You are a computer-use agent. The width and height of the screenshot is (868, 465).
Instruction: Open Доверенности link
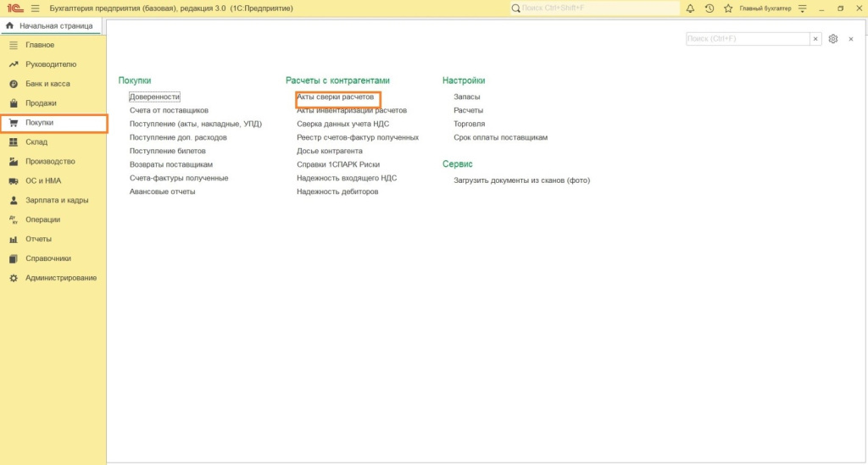point(154,97)
